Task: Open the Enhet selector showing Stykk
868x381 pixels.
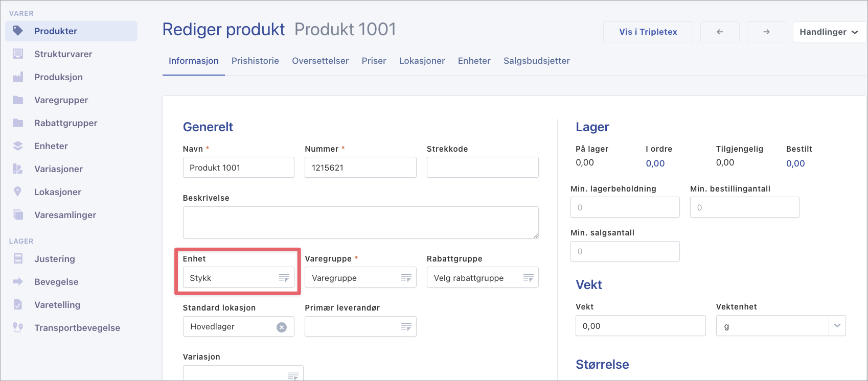Action: point(238,278)
